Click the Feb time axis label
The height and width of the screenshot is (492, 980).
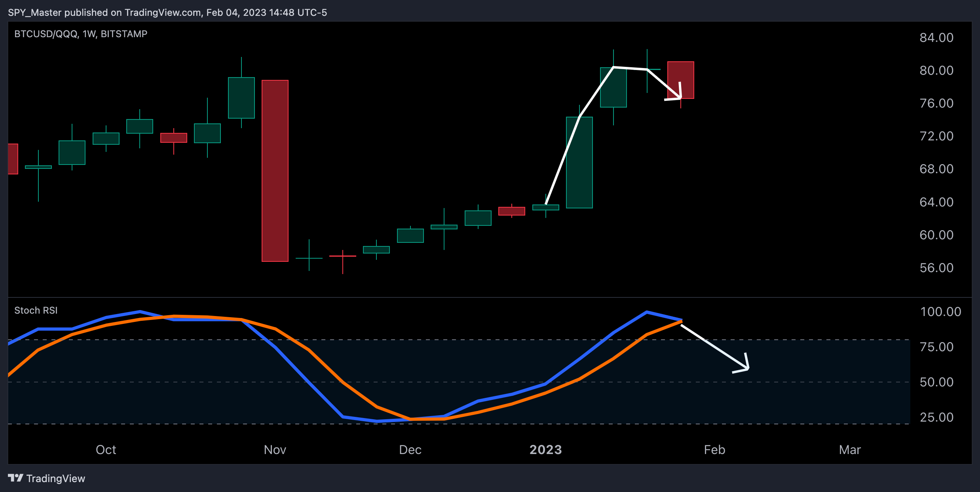714,450
